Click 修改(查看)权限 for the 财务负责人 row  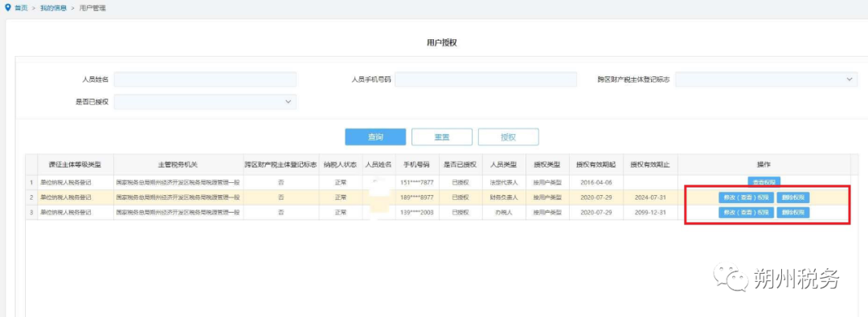746,197
